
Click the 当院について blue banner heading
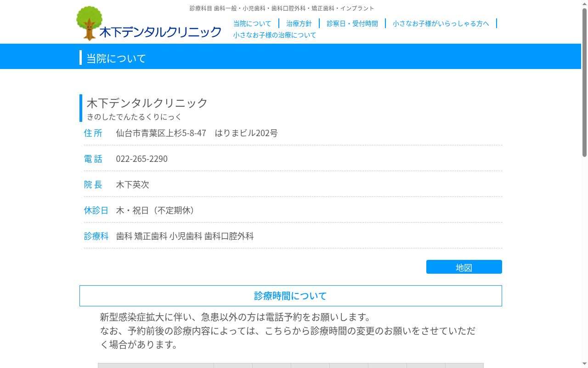point(116,58)
